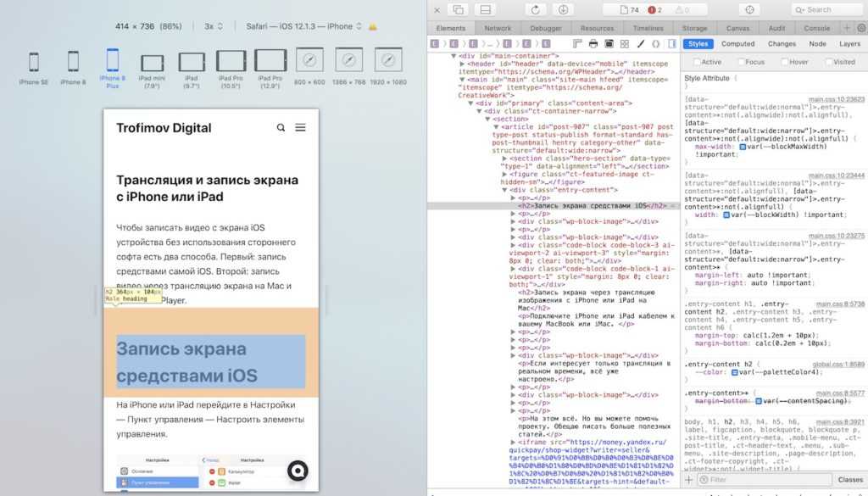Activate the element selection crosshair

[x=748, y=9]
